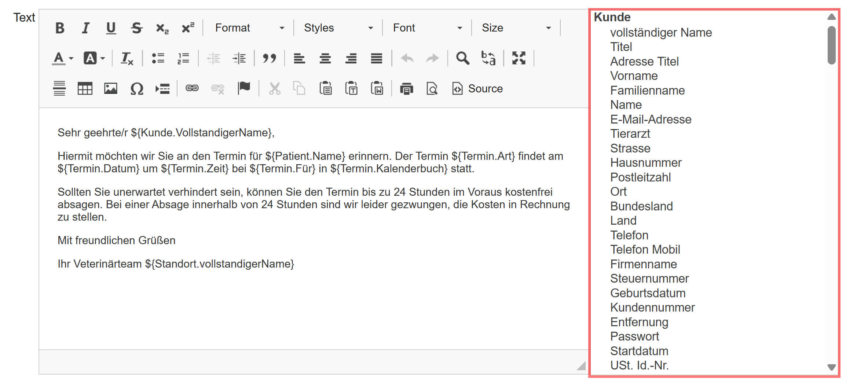This screenshot has height=390, width=868.
Task: Expand the Font size dropdown
Action: point(516,28)
